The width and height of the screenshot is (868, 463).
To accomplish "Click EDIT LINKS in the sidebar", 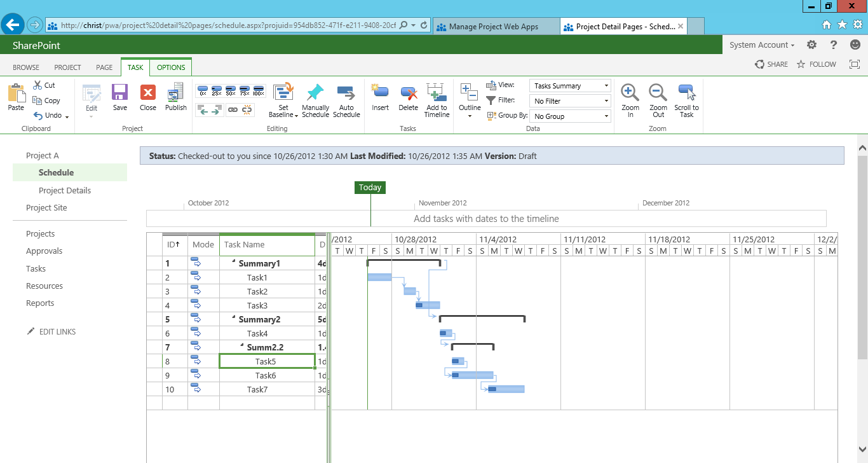I will (51, 332).
